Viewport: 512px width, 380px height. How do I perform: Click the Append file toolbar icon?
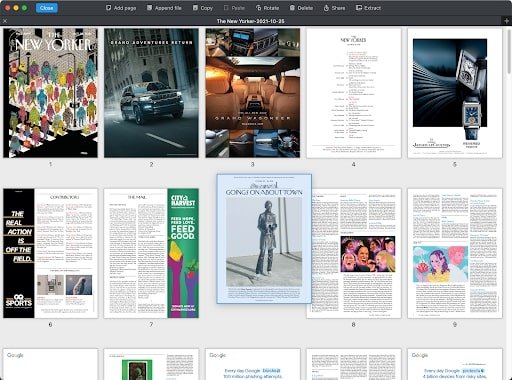150,8
